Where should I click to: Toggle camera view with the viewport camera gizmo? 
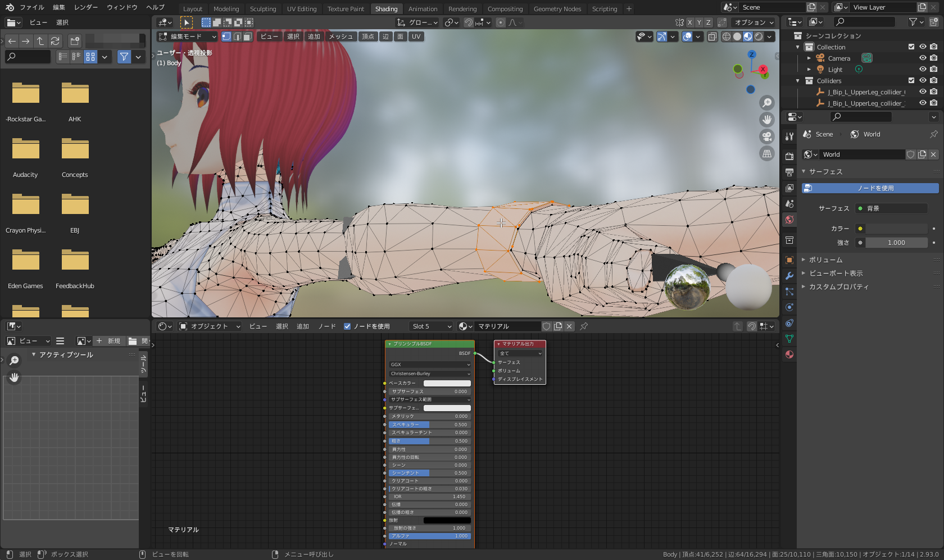pyautogui.click(x=767, y=136)
